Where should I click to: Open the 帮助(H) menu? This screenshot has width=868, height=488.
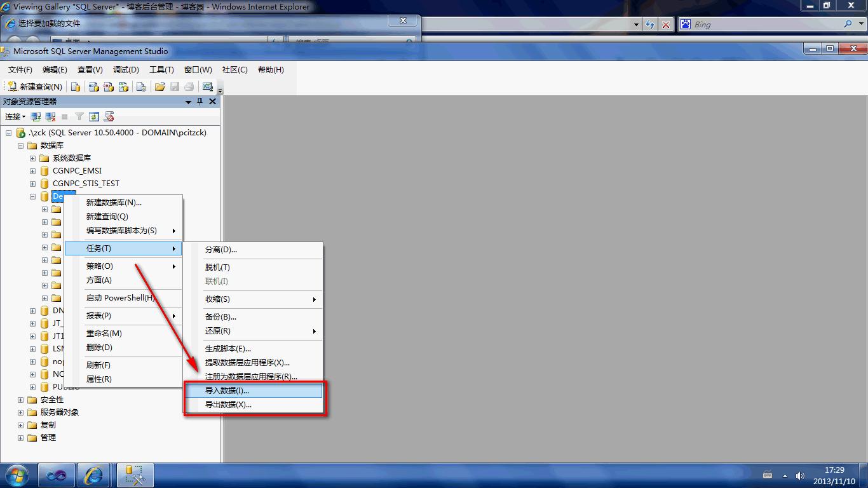pos(271,70)
